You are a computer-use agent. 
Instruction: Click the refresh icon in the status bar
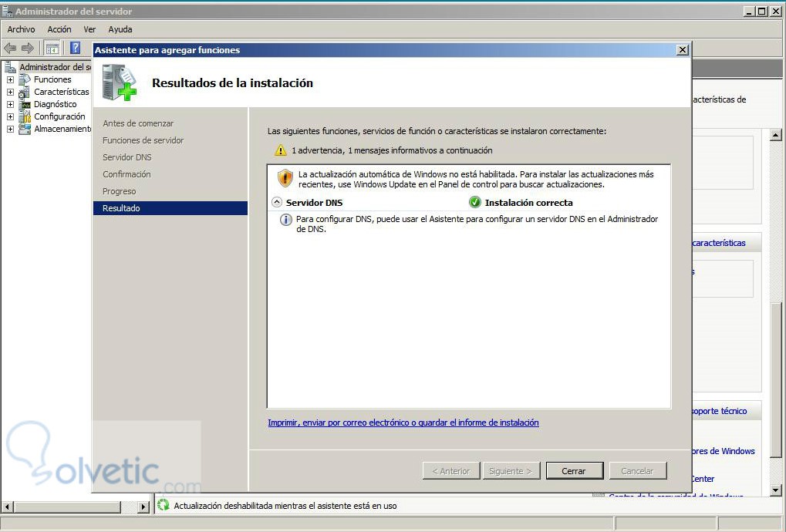[x=164, y=505]
